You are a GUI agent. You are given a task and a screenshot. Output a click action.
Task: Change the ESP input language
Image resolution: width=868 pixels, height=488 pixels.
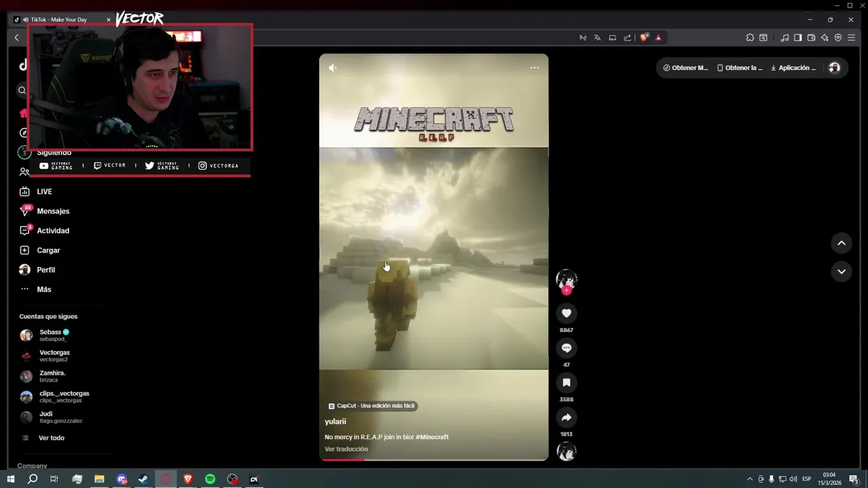pyautogui.click(x=807, y=479)
